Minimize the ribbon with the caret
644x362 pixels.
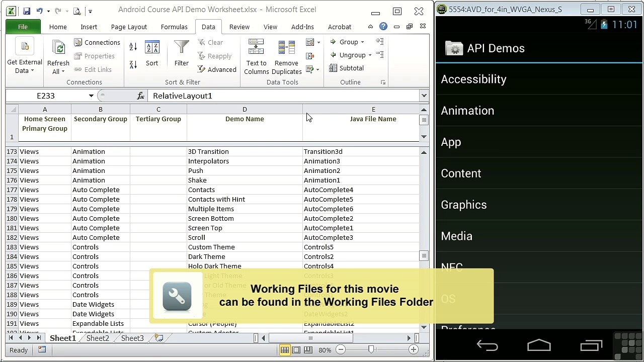370,27
